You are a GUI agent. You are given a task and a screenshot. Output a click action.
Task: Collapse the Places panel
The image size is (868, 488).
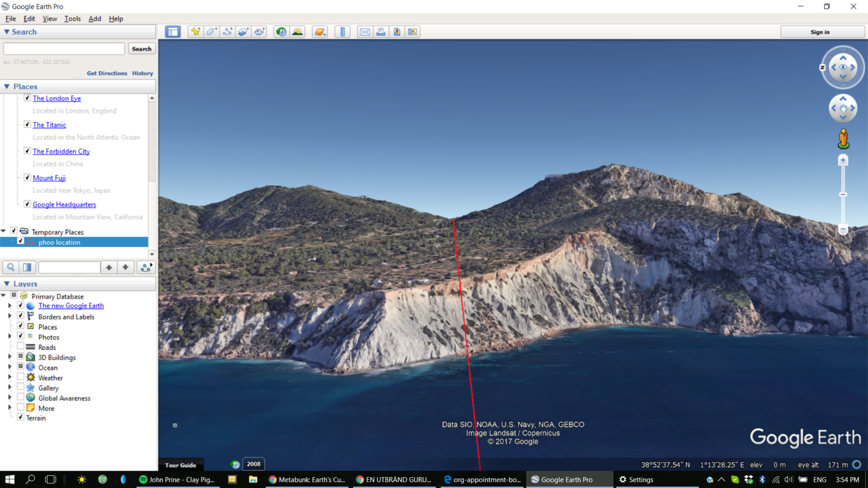[7, 87]
